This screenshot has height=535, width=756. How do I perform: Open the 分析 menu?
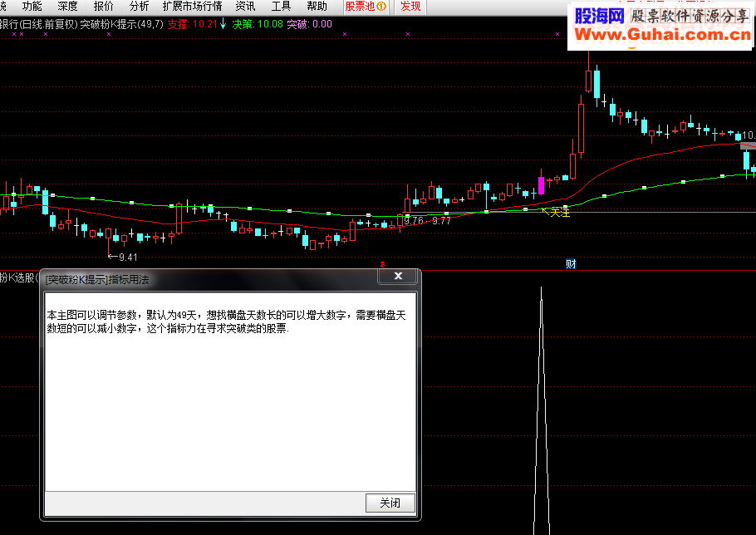pos(139,7)
